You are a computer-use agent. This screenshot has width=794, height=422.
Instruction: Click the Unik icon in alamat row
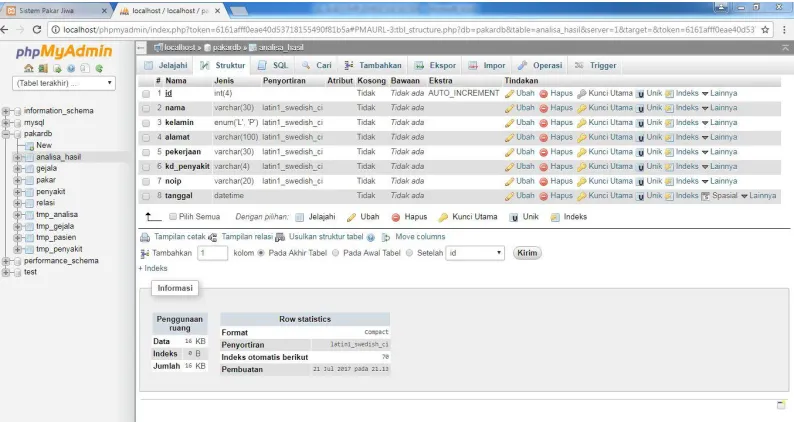(x=640, y=138)
